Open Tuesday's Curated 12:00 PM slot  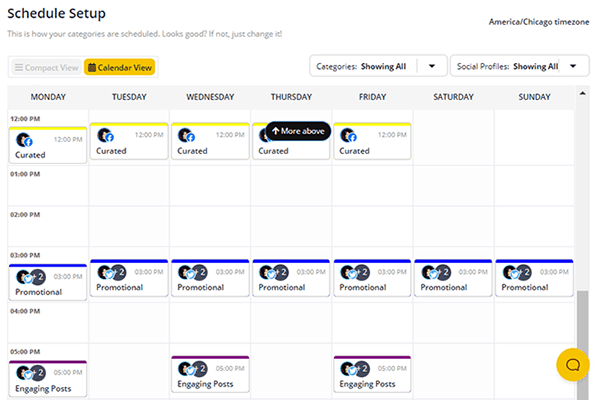point(129,142)
